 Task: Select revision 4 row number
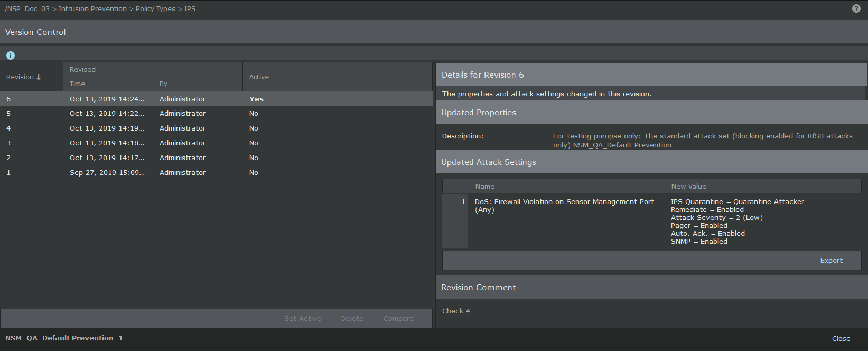click(x=8, y=128)
